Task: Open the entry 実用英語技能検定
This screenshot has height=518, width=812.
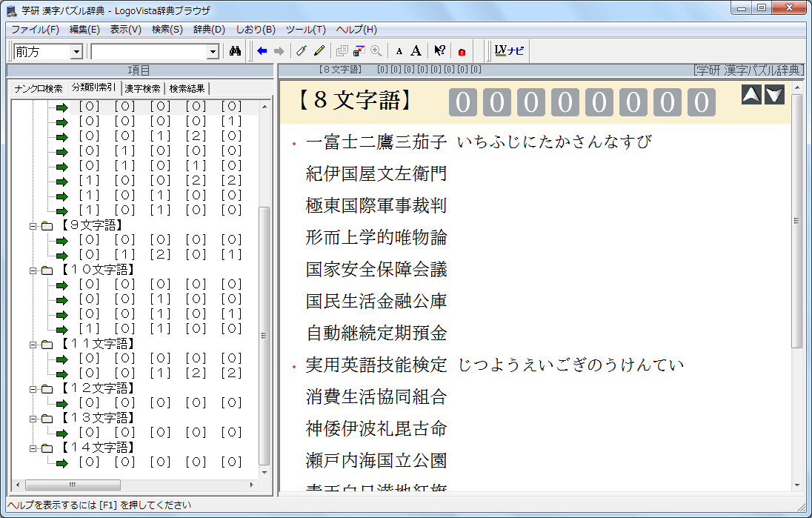Action: tap(376, 365)
